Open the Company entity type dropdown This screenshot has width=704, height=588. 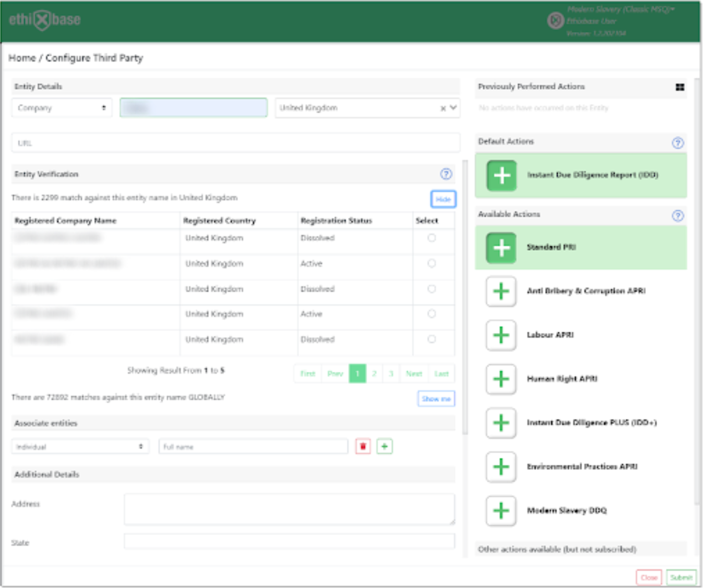62,108
